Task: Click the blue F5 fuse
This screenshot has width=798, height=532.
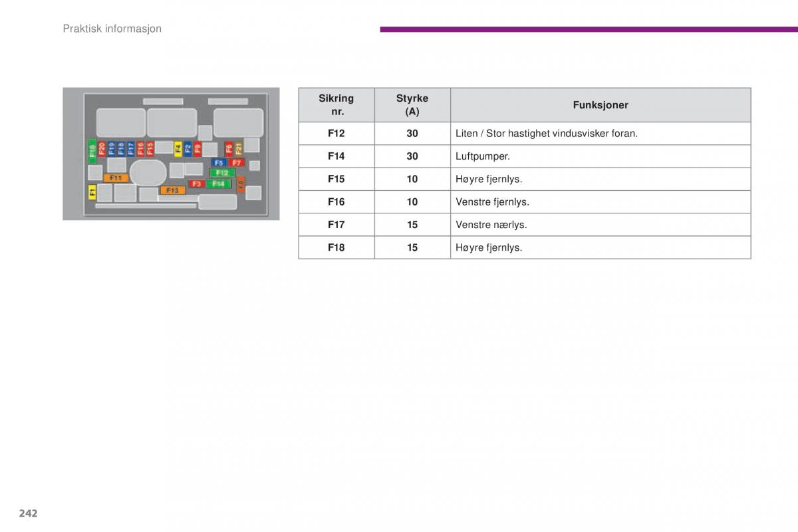Action: point(219,162)
